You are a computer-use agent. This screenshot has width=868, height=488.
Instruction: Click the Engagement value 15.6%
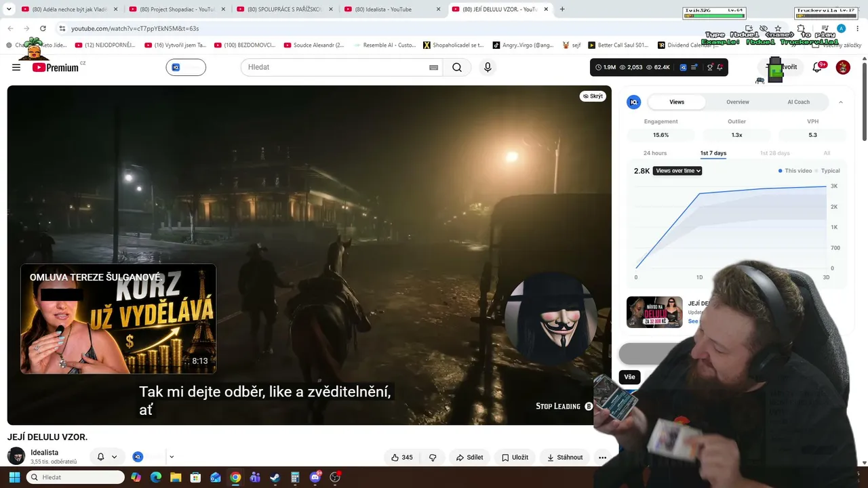point(660,135)
